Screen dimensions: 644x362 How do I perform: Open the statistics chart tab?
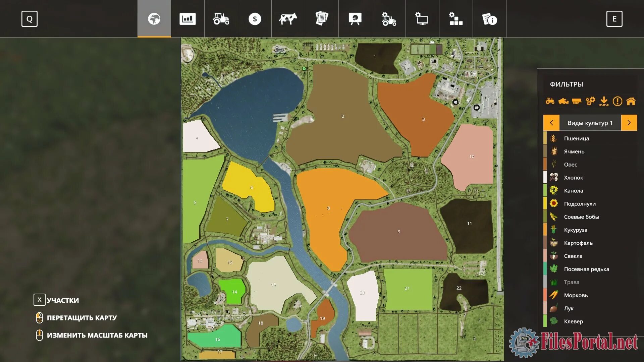[x=187, y=19]
